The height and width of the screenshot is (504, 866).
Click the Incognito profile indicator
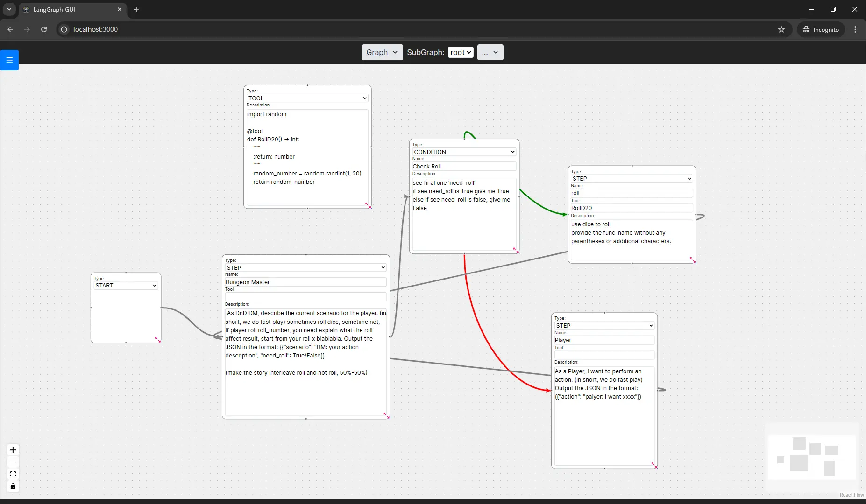[821, 29]
